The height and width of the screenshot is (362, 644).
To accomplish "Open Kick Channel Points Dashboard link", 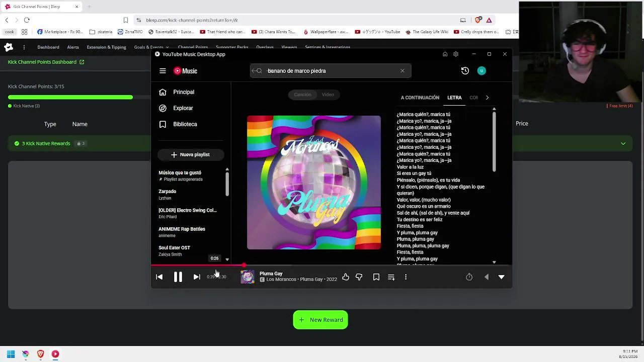I will pos(46,62).
